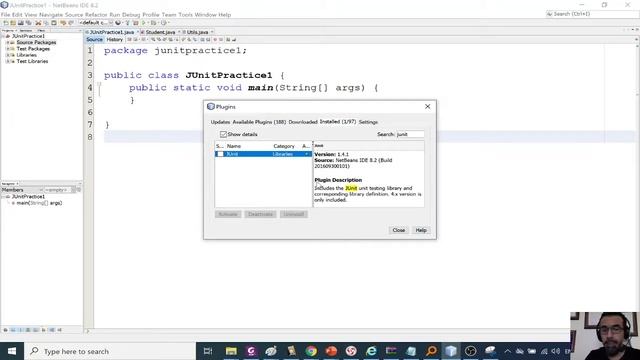Open File Explorer from taskbar
The width and height of the screenshot is (640, 360).
pyautogui.click(x=231, y=351)
